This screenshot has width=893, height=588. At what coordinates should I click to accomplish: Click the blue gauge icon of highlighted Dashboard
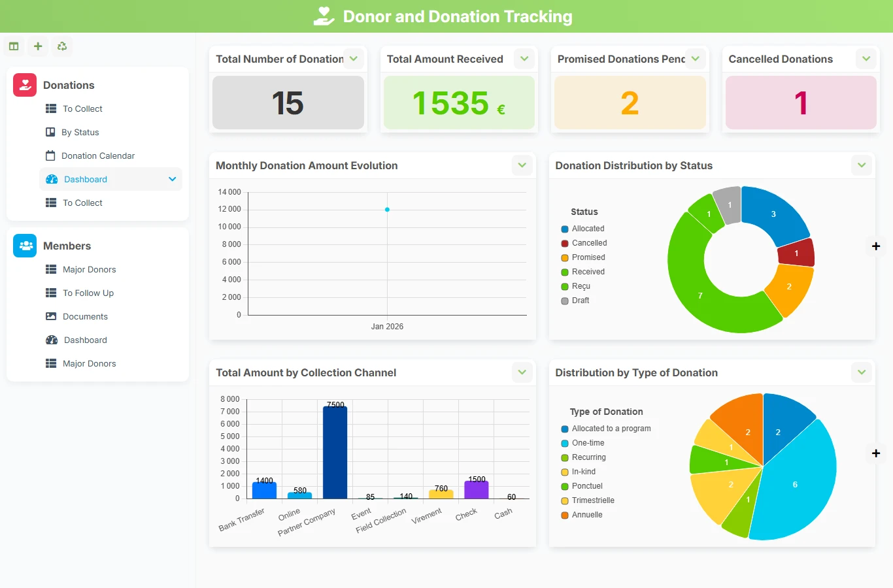tap(52, 179)
